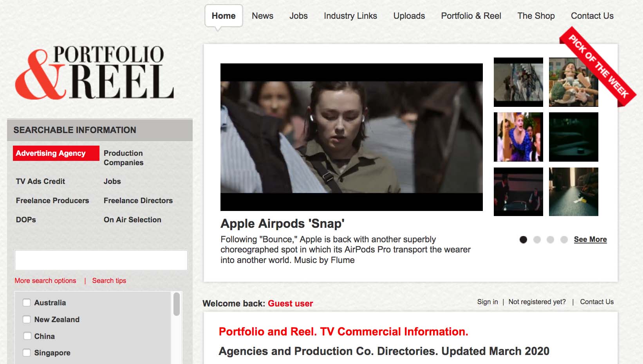
Task: Open the Search tips link
Action: 109,281
